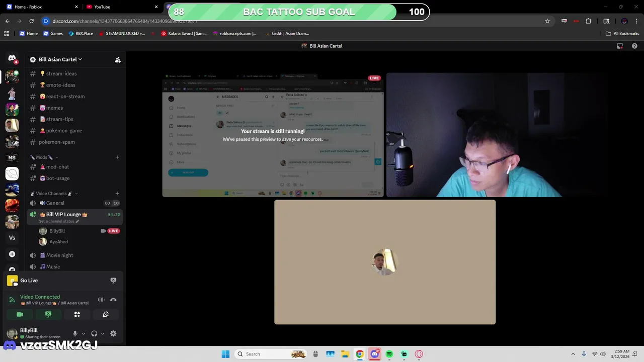644x362 pixels.
Task: Click the beige participant tile
Action: 385,262
